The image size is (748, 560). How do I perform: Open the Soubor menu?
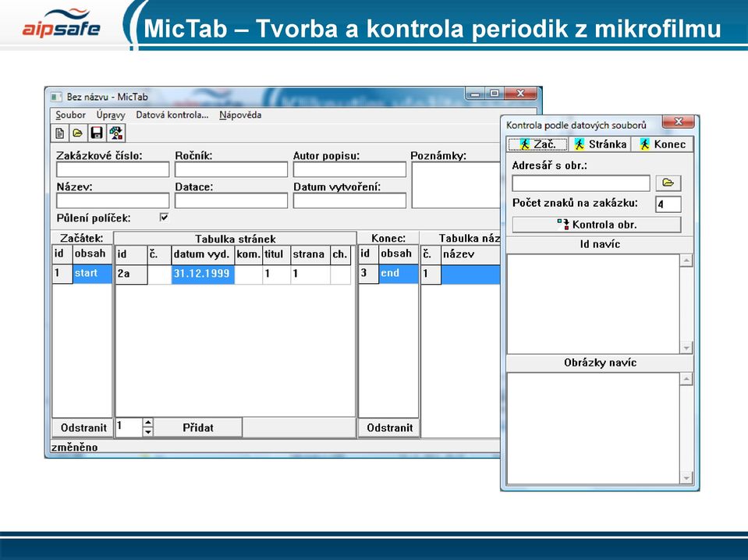[70, 115]
